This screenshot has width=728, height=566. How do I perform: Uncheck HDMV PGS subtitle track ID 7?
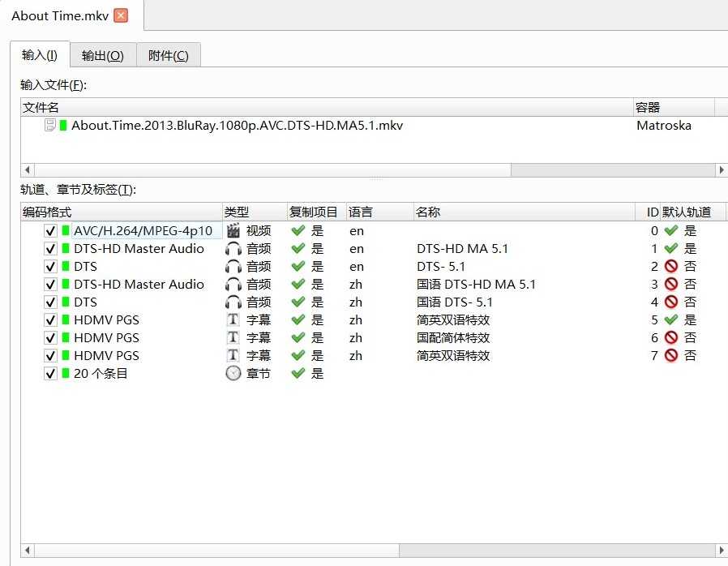[50, 356]
